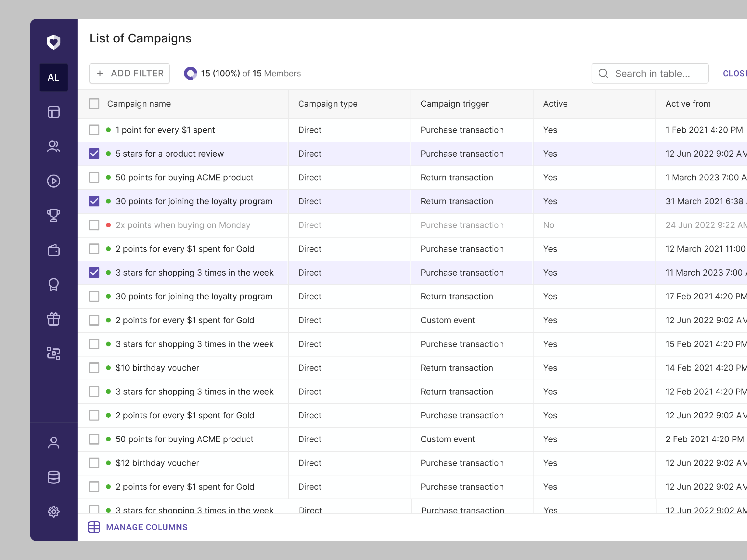The height and width of the screenshot is (560, 747).
Task: Check the 1 point for every $1 spent row
Action: (x=94, y=130)
